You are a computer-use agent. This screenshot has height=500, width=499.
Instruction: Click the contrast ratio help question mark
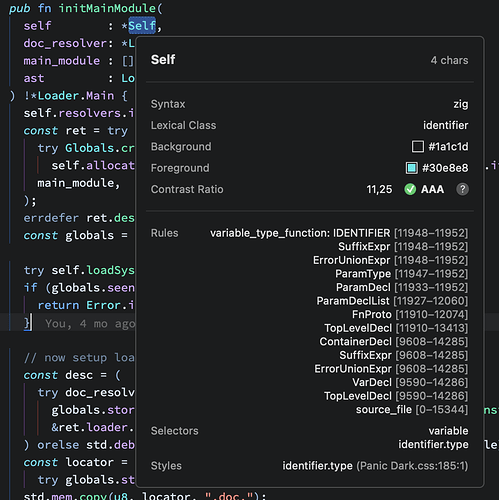coord(462,189)
